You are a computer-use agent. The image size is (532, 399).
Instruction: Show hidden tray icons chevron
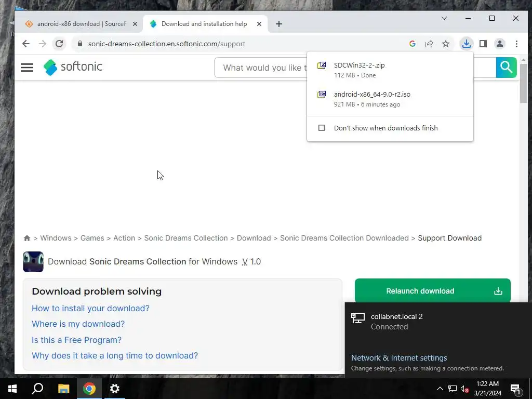pos(440,389)
